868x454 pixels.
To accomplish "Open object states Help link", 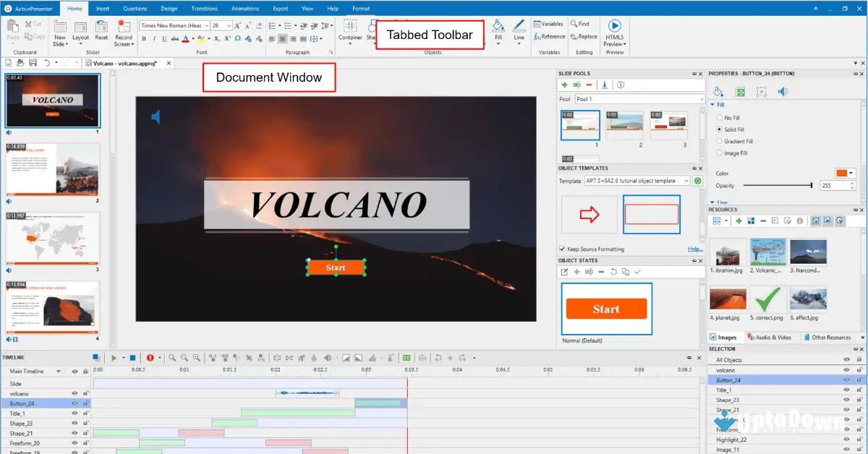I will (693, 249).
